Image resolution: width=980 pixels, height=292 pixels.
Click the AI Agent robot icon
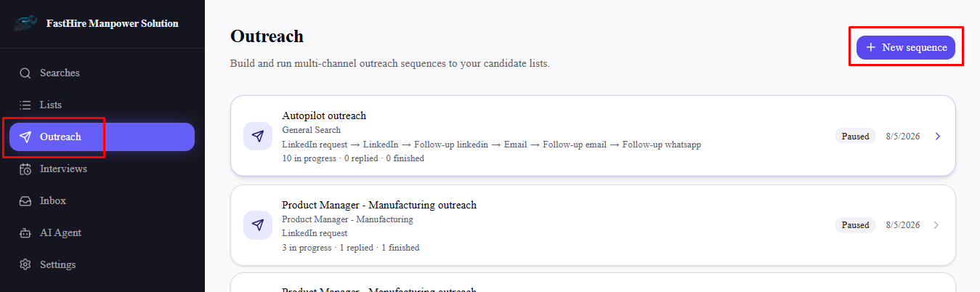[x=25, y=233]
